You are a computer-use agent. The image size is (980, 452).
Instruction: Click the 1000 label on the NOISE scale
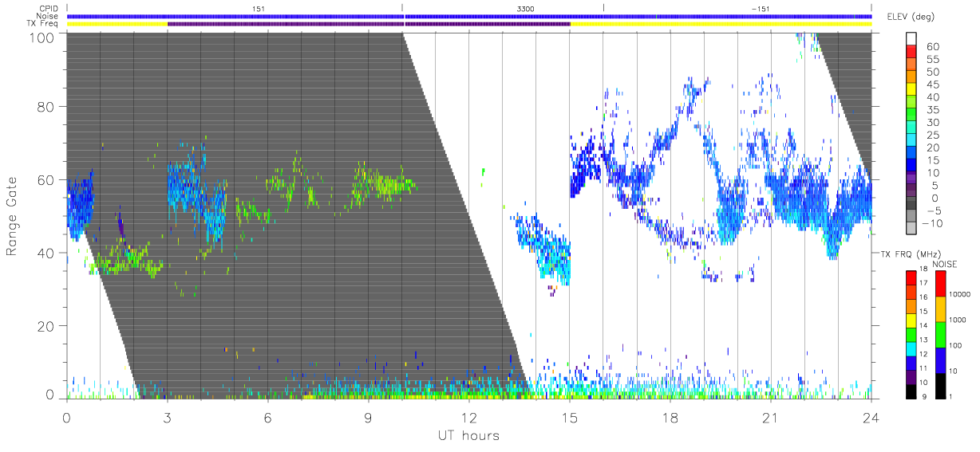pyautogui.click(x=958, y=320)
